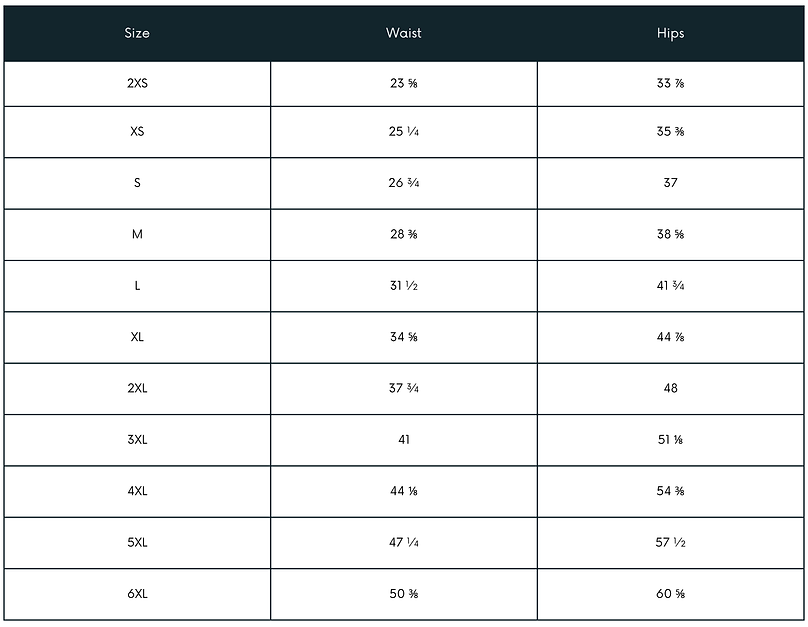This screenshot has height=627, width=808.
Task: Select the XL size cell
Action: (x=137, y=337)
